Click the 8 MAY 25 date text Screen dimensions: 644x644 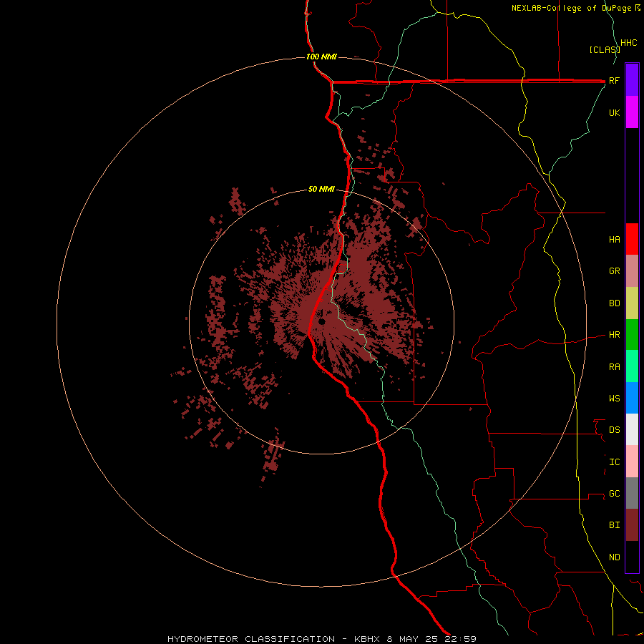click(412, 639)
